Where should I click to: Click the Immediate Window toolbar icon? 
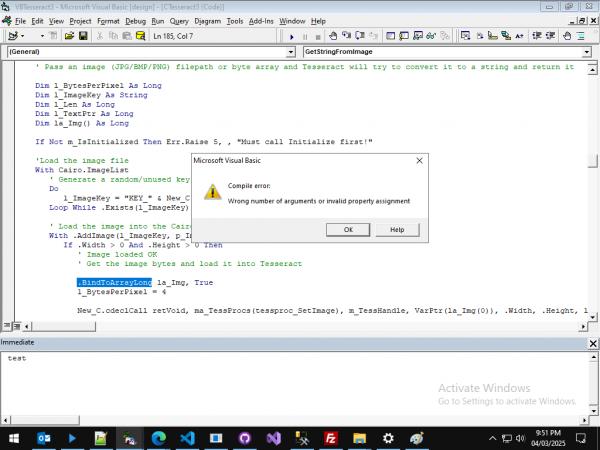(404, 36)
